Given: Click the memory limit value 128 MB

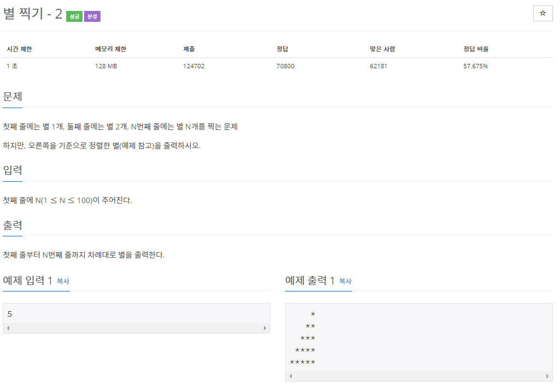Looking at the screenshot, I should point(106,66).
